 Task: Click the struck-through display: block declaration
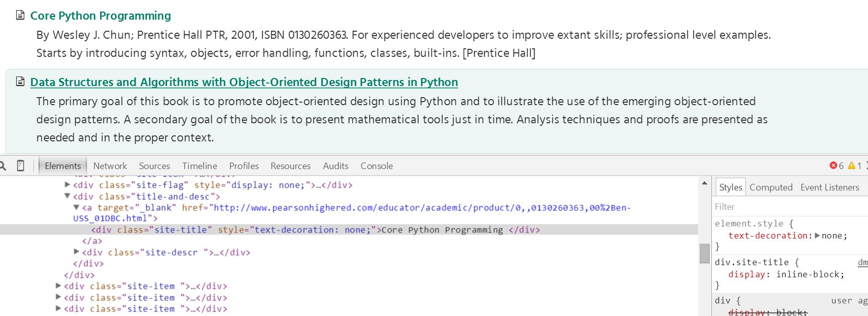(768, 312)
